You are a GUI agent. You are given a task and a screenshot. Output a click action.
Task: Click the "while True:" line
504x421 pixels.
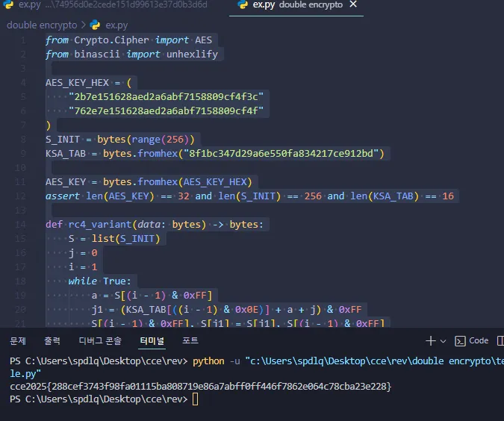(99, 281)
